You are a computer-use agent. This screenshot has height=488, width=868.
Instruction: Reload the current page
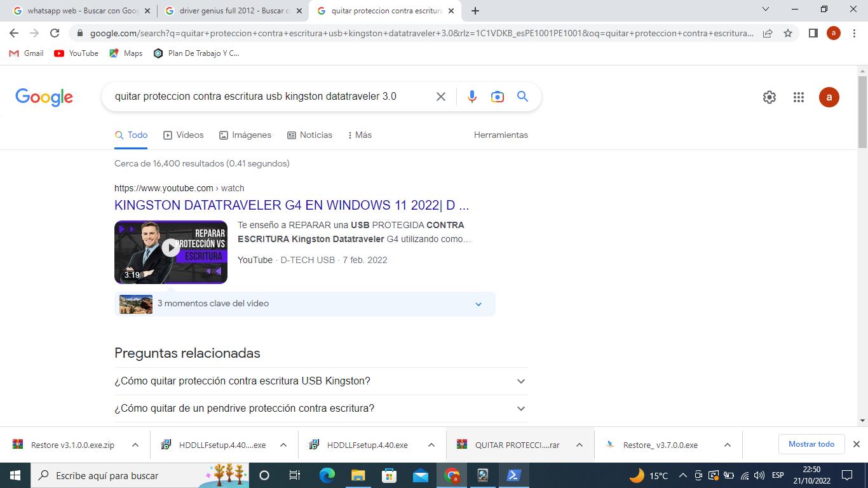coord(55,33)
